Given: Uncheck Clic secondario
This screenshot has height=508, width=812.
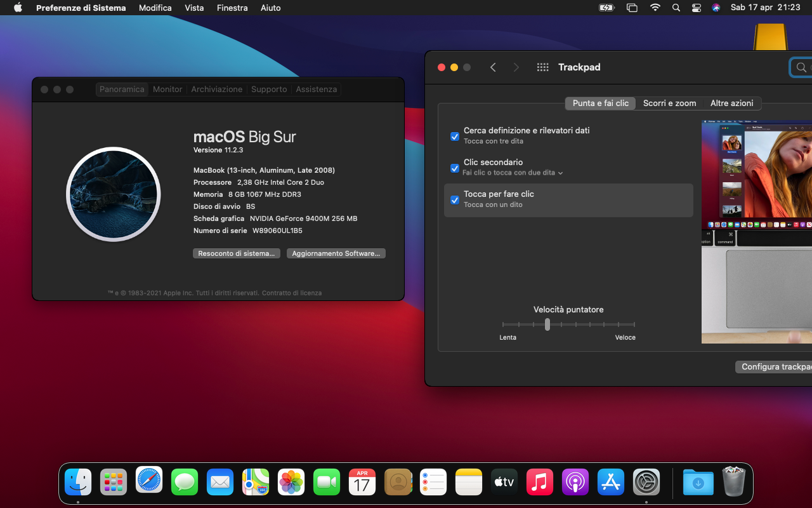Looking at the screenshot, I should [454, 168].
